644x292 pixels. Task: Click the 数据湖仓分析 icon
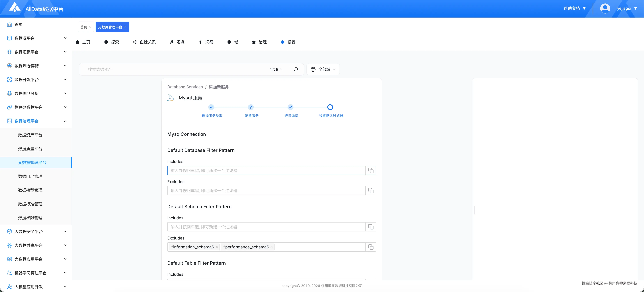tap(9, 93)
